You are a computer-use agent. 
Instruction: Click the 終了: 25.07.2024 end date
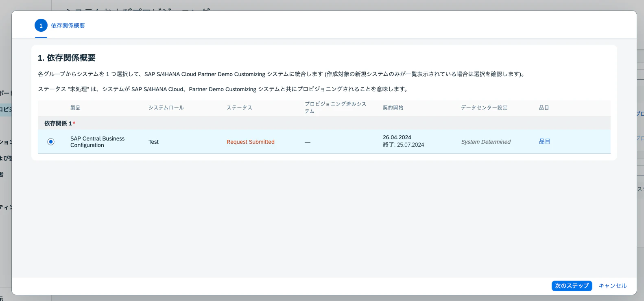point(404,145)
